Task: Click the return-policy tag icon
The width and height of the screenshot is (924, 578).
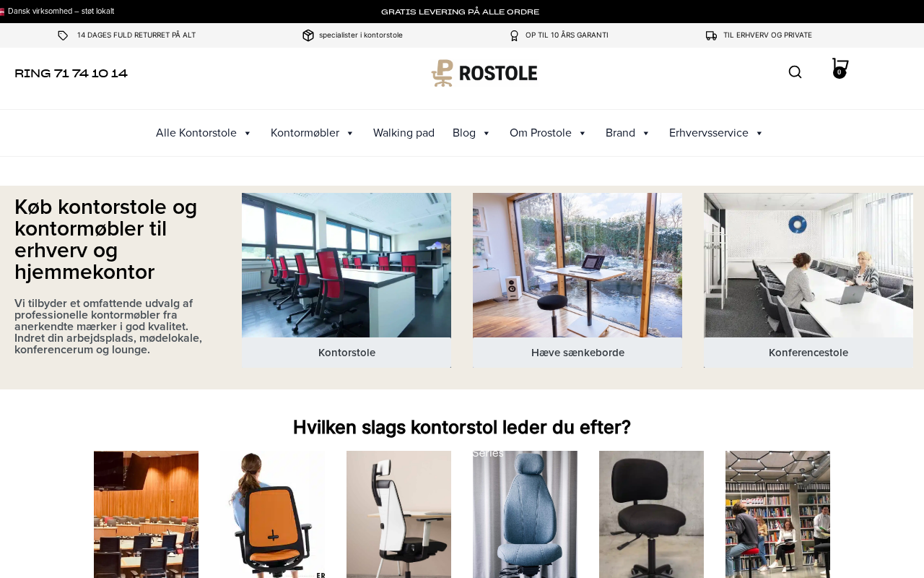Action: (x=63, y=35)
